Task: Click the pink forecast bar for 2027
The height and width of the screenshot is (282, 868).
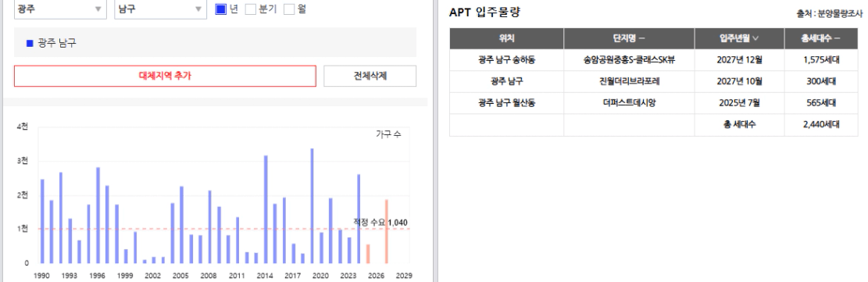Action: pos(387,231)
